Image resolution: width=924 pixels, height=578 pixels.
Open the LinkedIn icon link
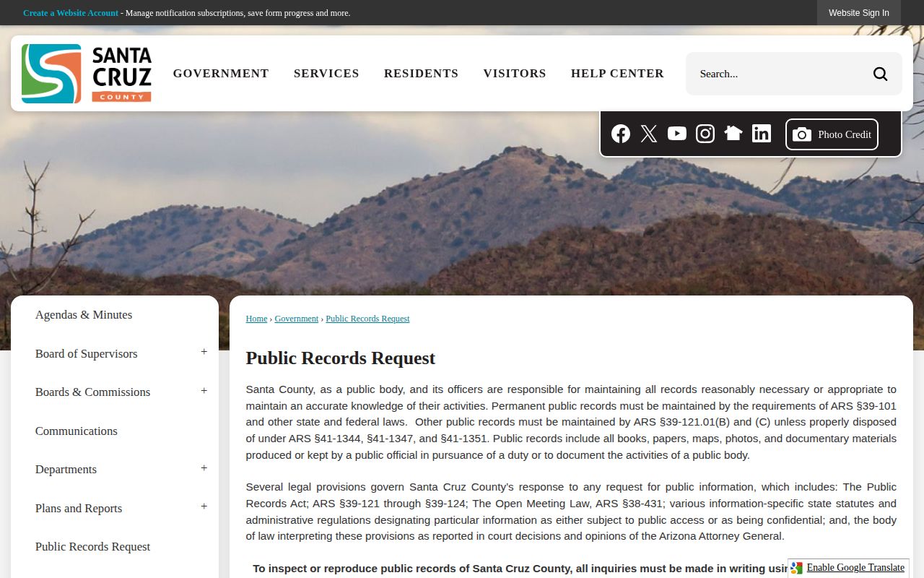762,134
